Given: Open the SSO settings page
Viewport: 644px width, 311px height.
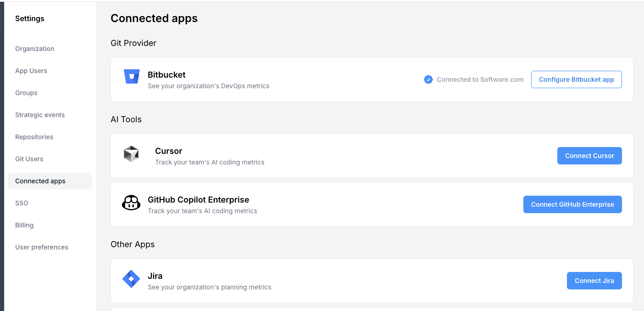Looking at the screenshot, I should (x=22, y=203).
